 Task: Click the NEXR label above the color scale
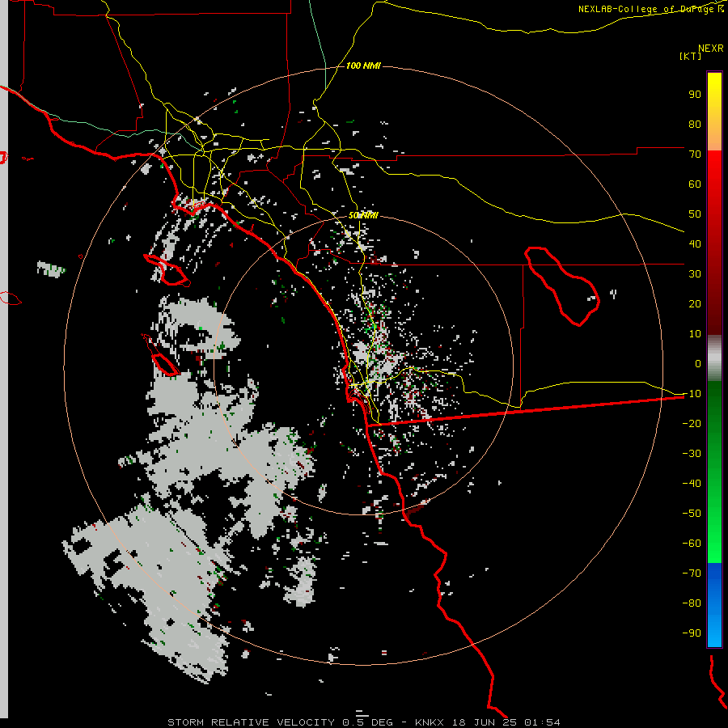[x=711, y=49]
